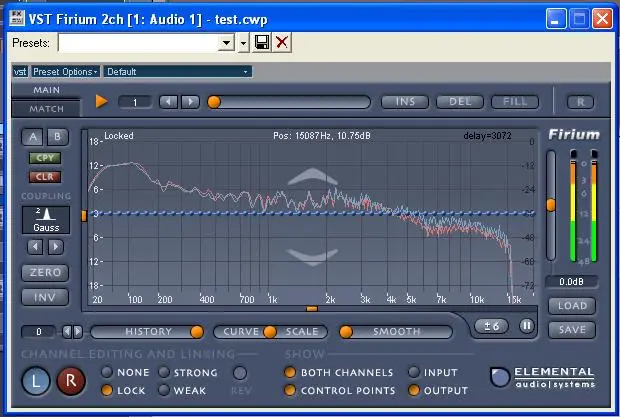Click the orange play triangle
620x417 pixels.
[102, 101]
